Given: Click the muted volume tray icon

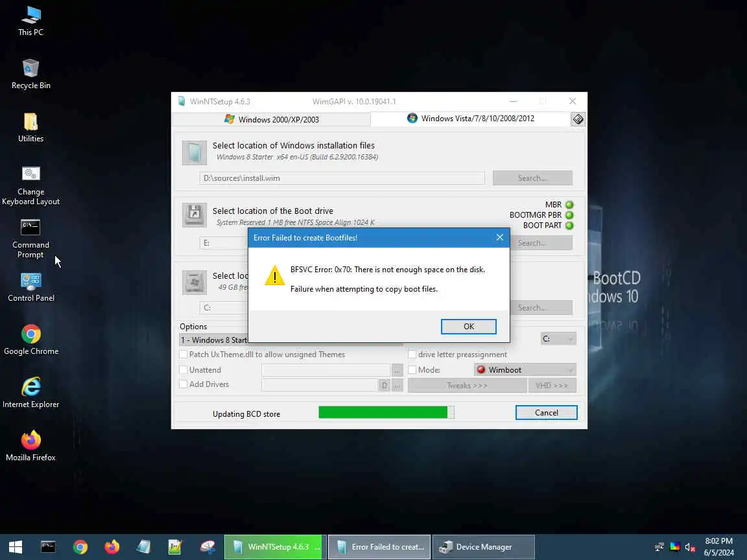Looking at the screenshot, I should [690, 547].
